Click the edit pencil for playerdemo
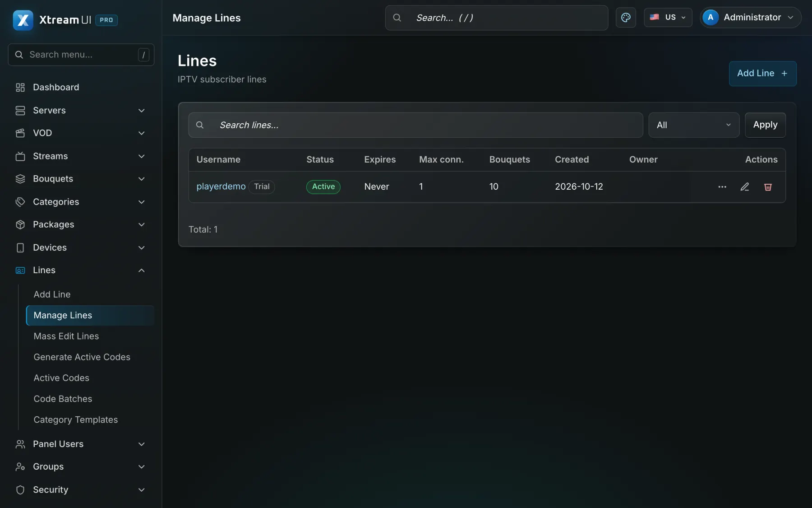 pyautogui.click(x=745, y=187)
